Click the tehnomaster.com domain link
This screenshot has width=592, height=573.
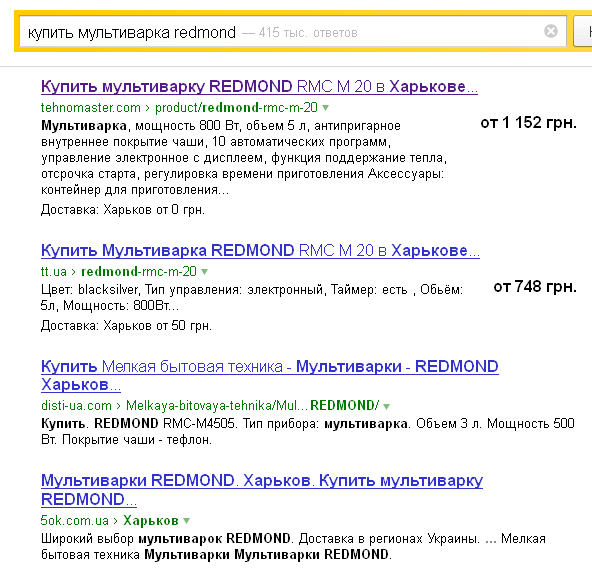(91, 108)
